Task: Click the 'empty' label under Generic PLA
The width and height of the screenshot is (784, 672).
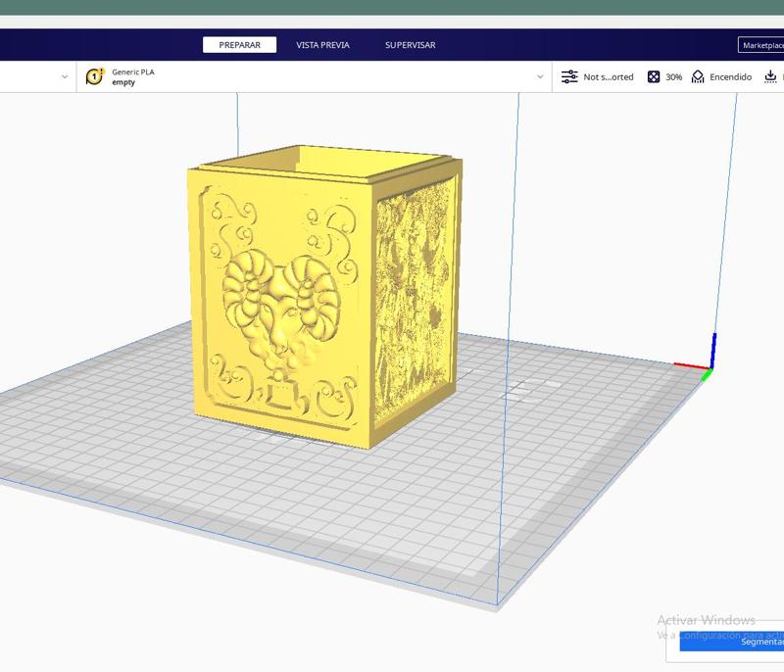Action: click(x=123, y=82)
